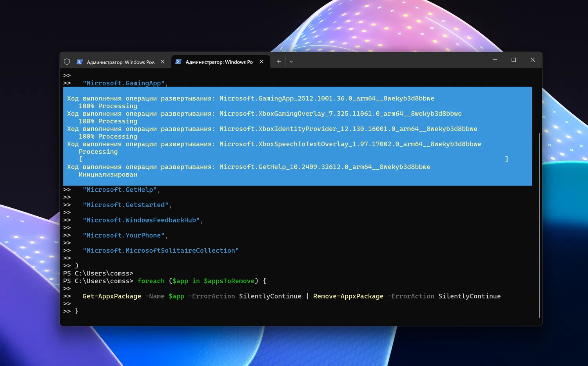The width and height of the screenshot is (588, 366).
Task: Click the empty bracketed deployment progress bar
Action: (x=294, y=159)
